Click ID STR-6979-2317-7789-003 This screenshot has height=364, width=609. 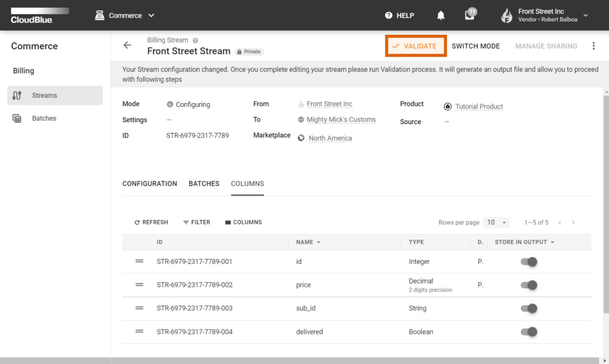coord(194,309)
